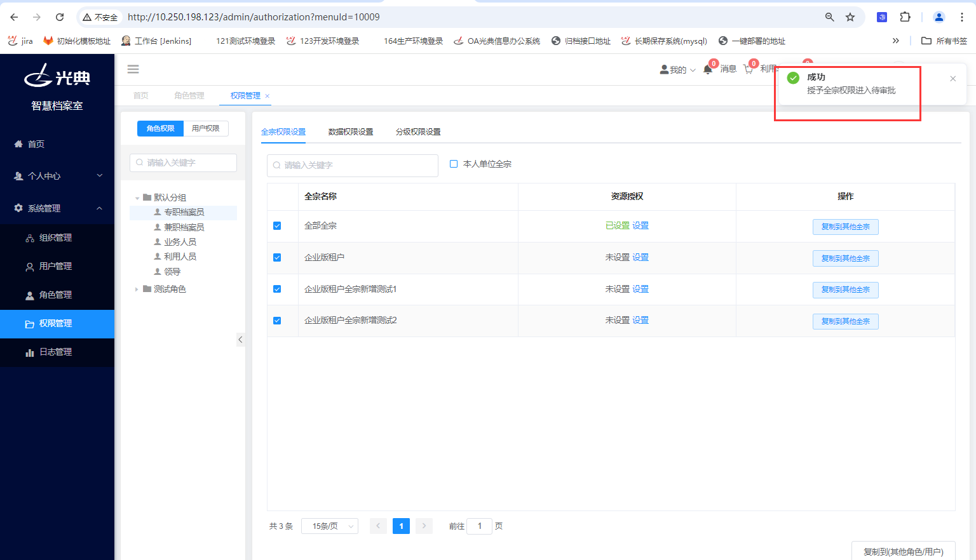Screen dimensions: 976x560
Task: Collapse the role tree panel arrow
Action: (240, 340)
